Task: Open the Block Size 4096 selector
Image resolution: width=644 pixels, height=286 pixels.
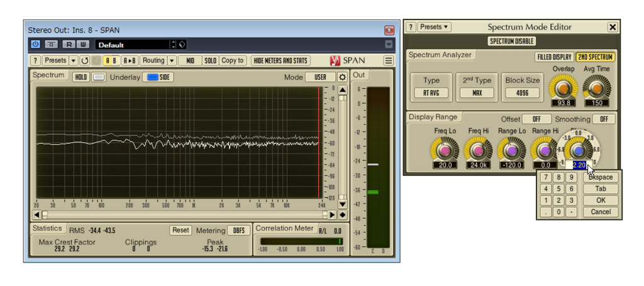Action: [523, 93]
